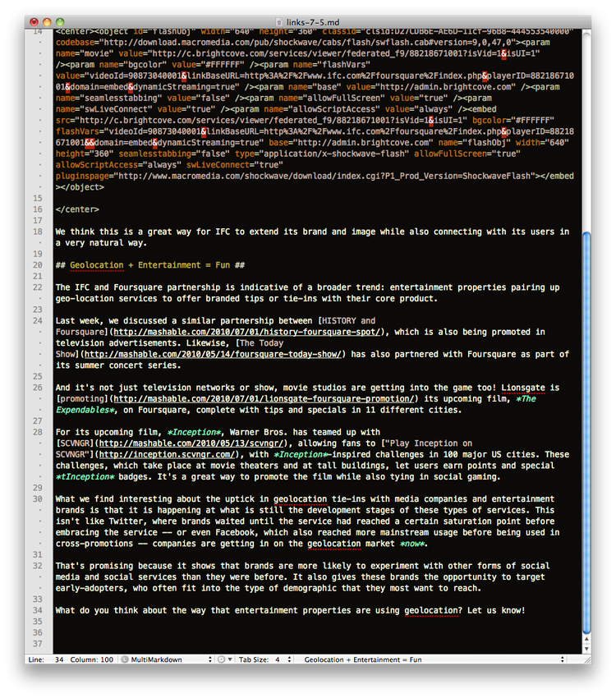
Task: Click line number 37 in the gutter
Action: coord(38,644)
